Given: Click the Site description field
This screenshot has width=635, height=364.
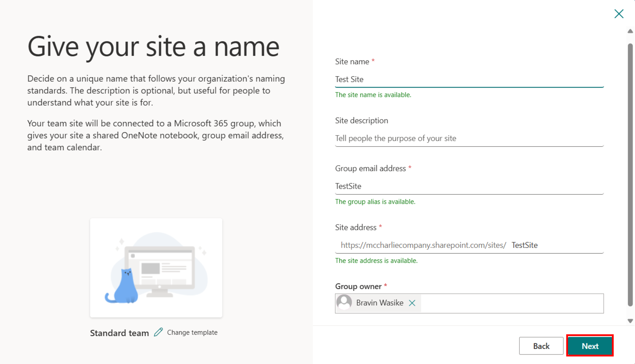Looking at the screenshot, I should pos(468,138).
